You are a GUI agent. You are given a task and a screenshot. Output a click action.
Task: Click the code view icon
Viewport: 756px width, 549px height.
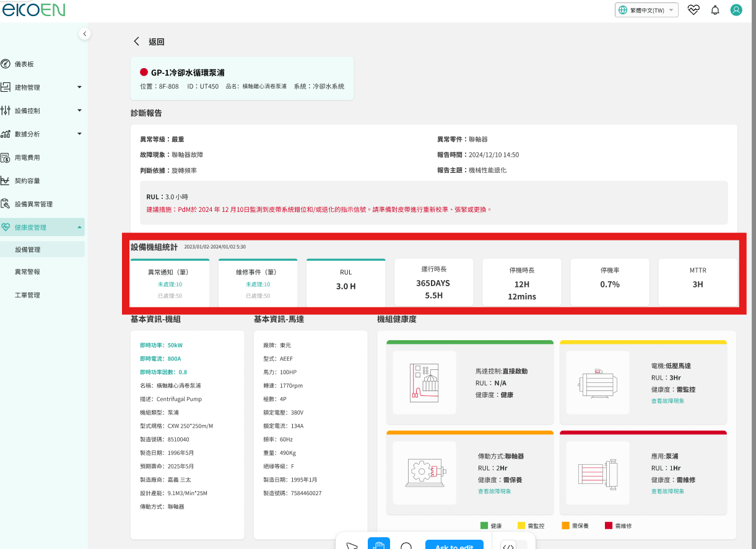[508, 547]
